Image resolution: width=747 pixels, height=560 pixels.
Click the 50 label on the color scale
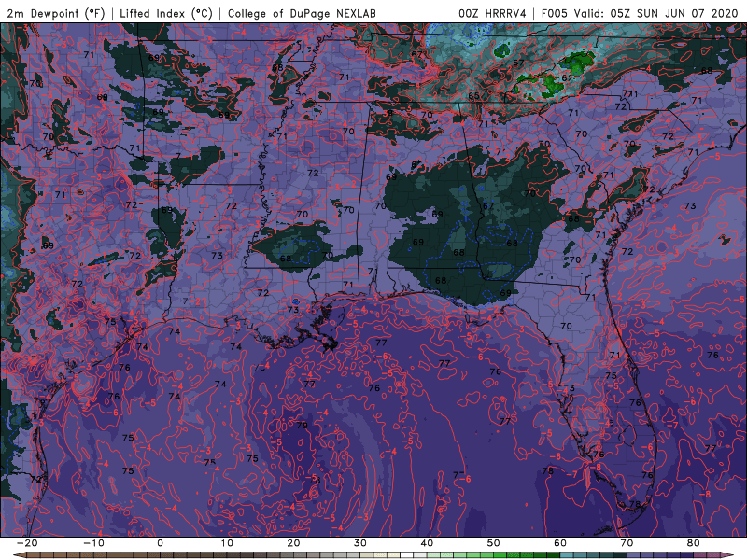[x=494, y=543]
